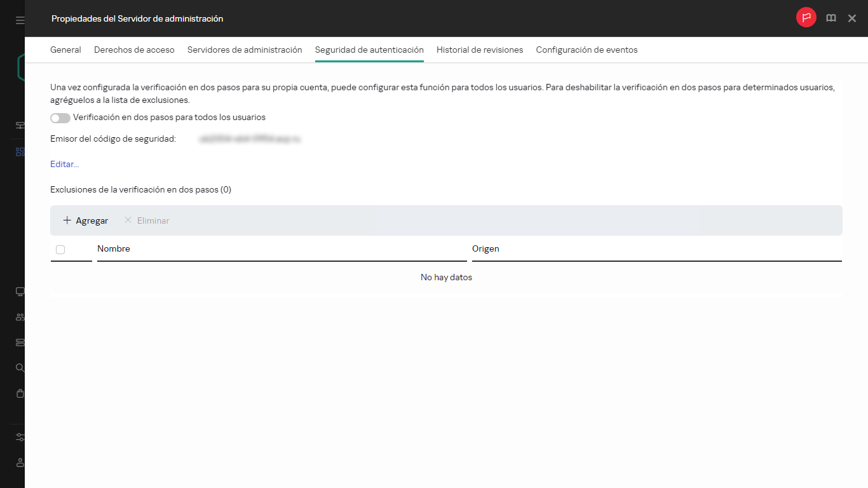Click the magnifier search icon in sidebar
The image size is (868, 488).
(20, 368)
